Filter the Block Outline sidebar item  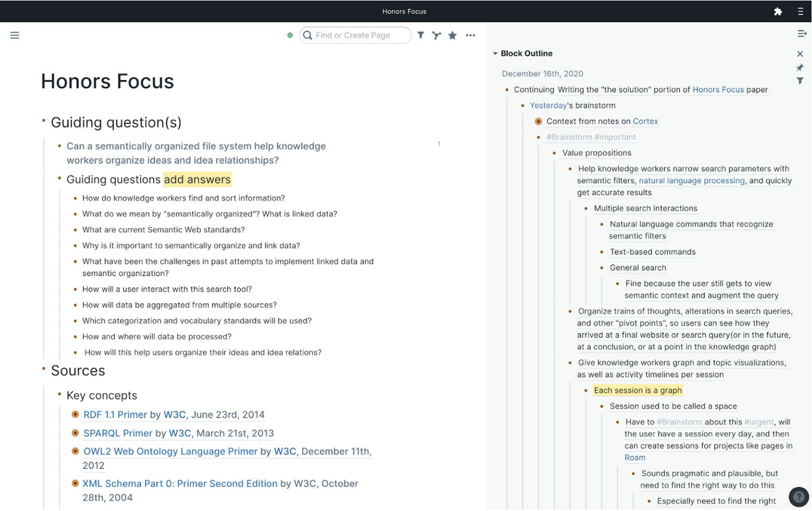point(800,81)
